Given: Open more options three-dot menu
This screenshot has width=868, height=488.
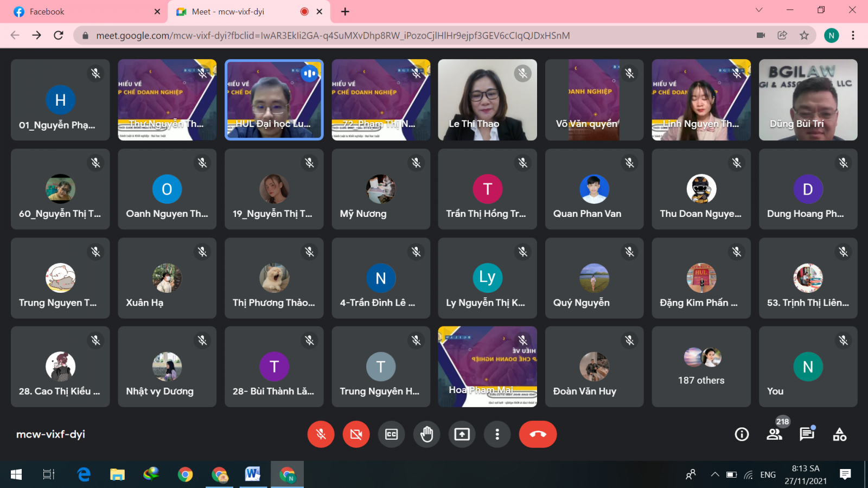Looking at the screenshot, I should (x=497, y=434).
